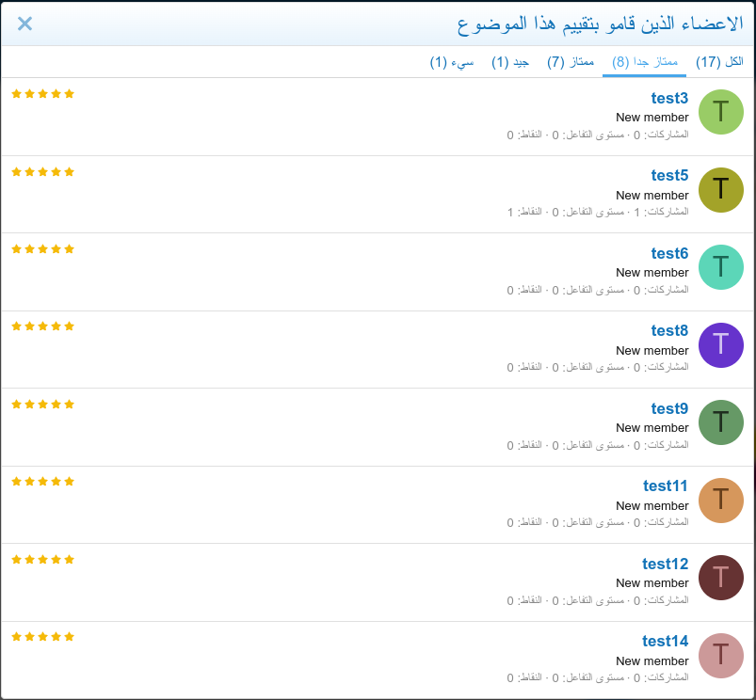This screenshot has height=700, width=756.
Task: Click test11's orange avatar icon
Action: coord(720,500)
